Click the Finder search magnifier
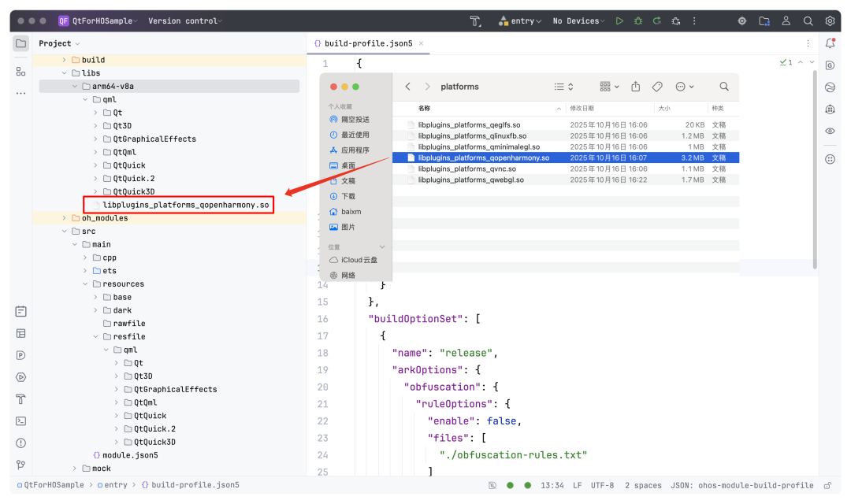Viewport: 851px width, 504px height. point(724,87)
